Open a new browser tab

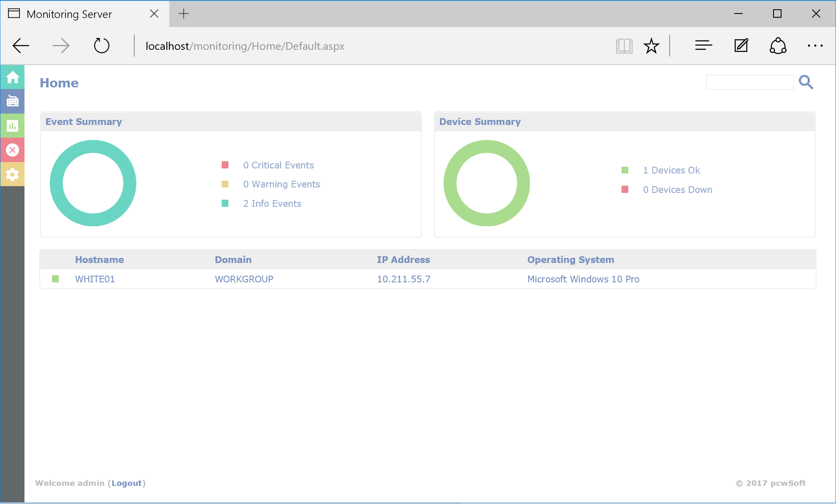184,14
